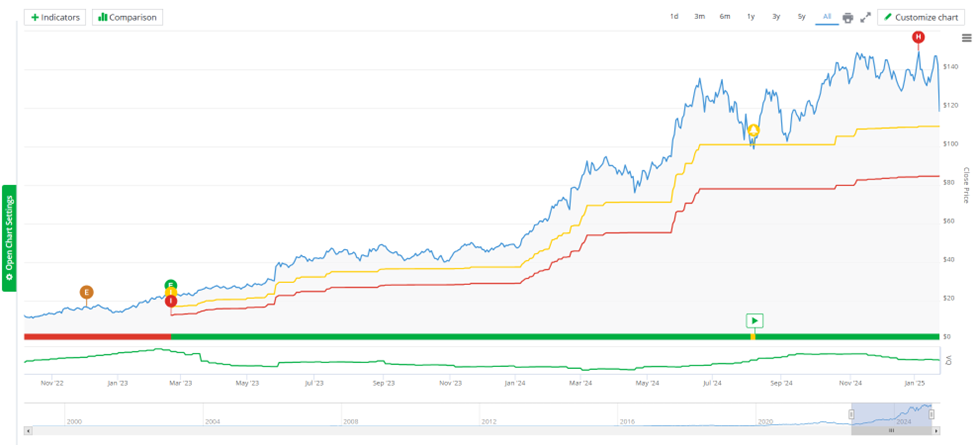Click the VQ axis label

click(948, 360)
